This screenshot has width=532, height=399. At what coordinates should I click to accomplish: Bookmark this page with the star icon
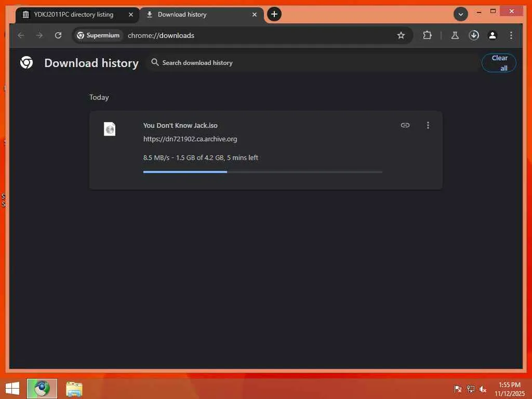[401, 35]
